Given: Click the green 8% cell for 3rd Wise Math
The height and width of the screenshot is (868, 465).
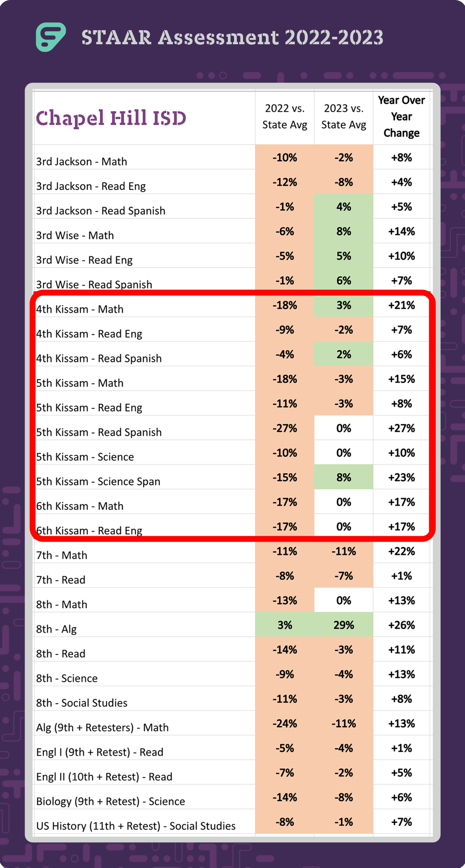Looking at the screenshot, I should point(343,231).
